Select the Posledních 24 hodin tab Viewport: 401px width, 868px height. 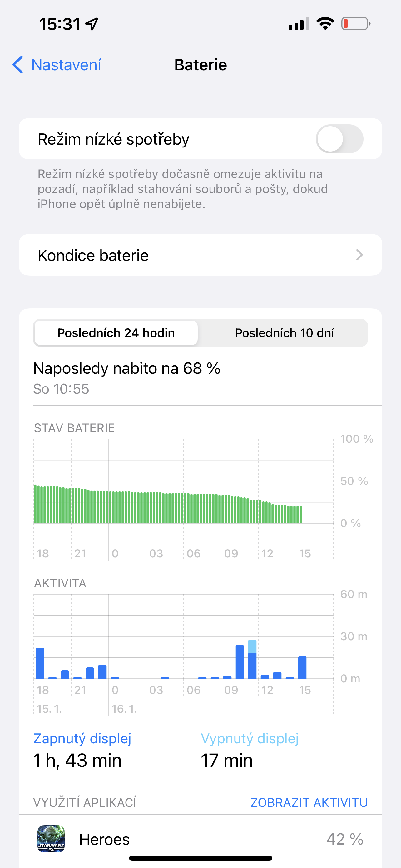(x=116, y=333)
